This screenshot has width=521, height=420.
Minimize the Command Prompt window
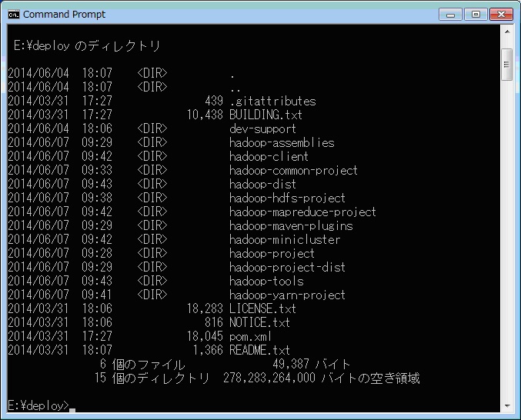click(451, 14)
